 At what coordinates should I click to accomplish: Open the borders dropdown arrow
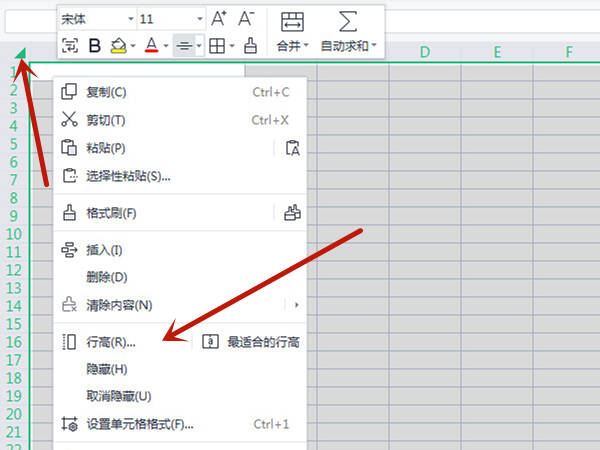pos(232,46)
